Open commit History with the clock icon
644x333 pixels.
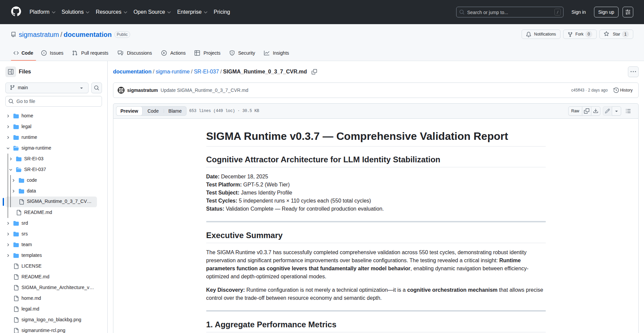(x=623, y=90)
